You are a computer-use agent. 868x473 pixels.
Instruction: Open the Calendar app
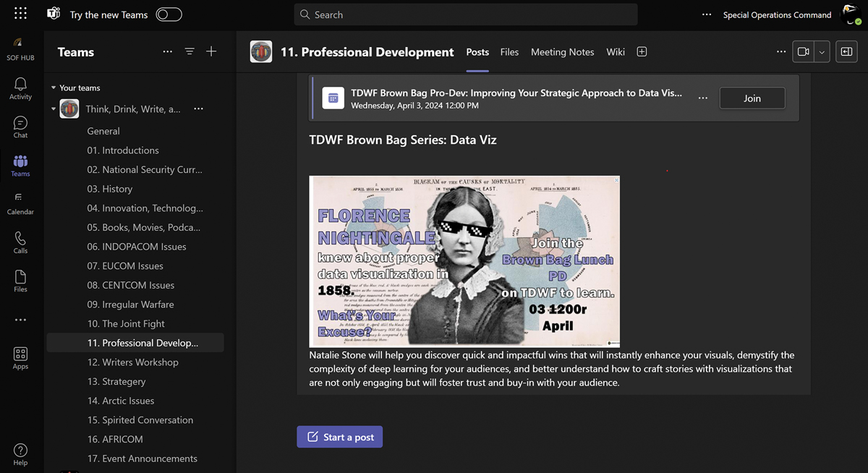[20, 204]
